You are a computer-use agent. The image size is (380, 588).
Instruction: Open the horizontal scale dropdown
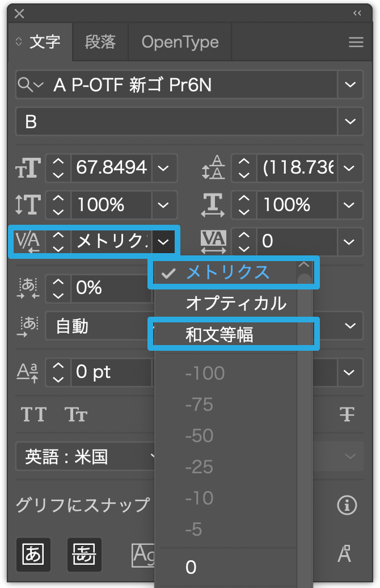(349, 205)
